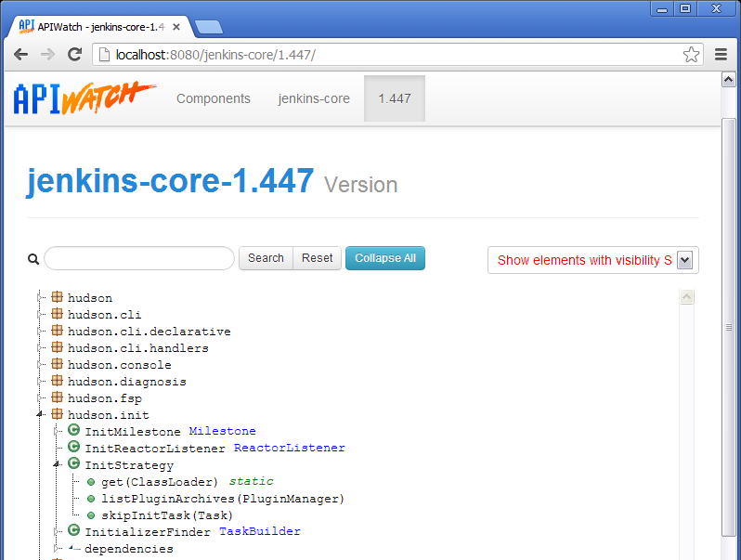Click the Collapse All button
Viewport: 741px width, 560px height.
[385, 258]
